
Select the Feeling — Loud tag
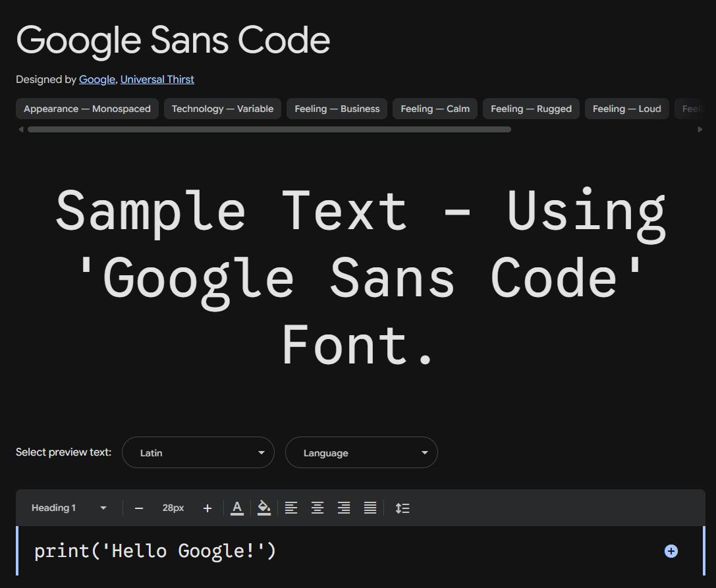[626, 109]
